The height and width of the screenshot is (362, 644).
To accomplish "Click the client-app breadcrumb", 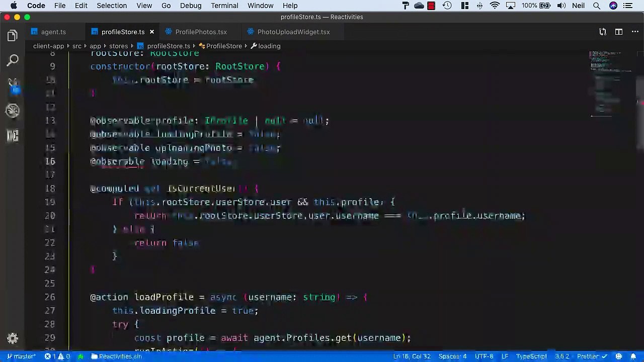I will tap(48, 46).
